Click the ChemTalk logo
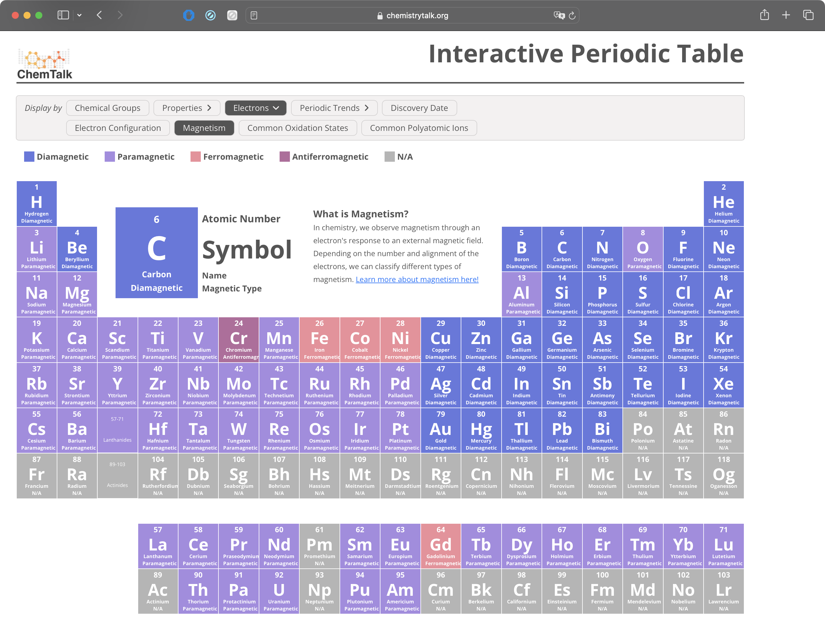This screenshot has height=644, width=825. coord(45,64)
